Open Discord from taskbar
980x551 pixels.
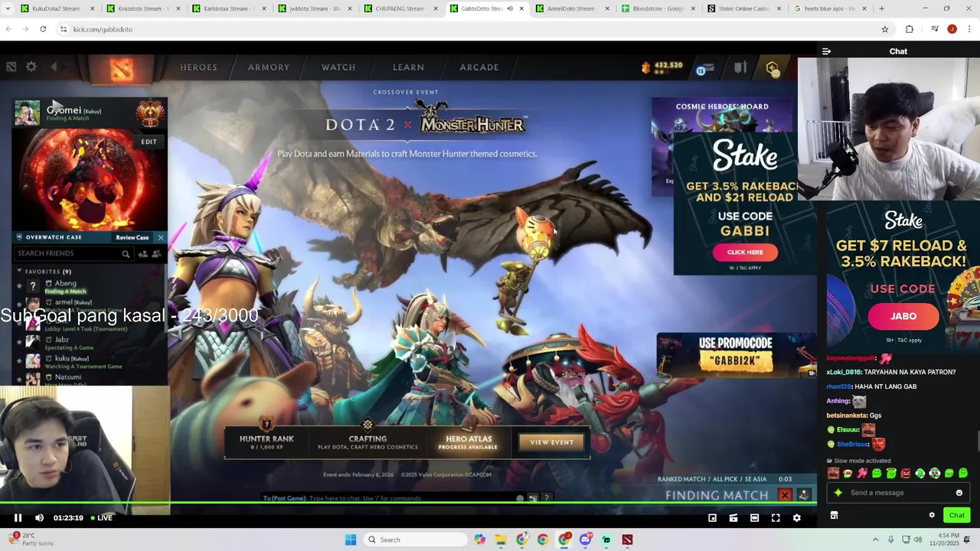point(586,540)
